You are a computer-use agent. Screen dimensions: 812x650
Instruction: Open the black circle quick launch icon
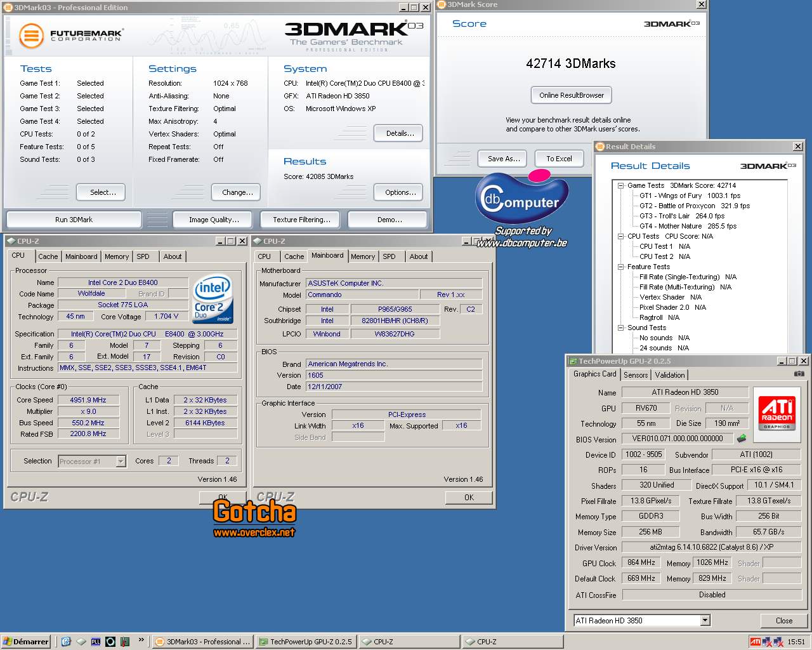click(x=110, y=642)
